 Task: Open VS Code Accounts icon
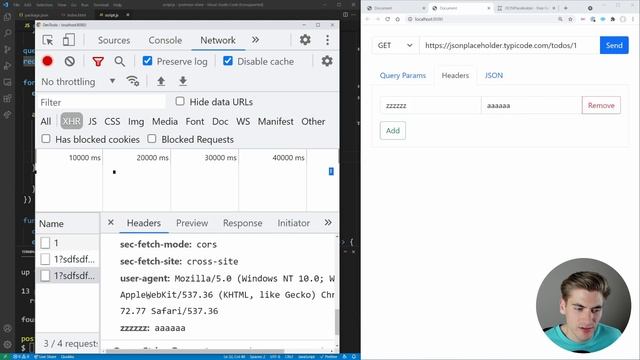click(7, 328)
